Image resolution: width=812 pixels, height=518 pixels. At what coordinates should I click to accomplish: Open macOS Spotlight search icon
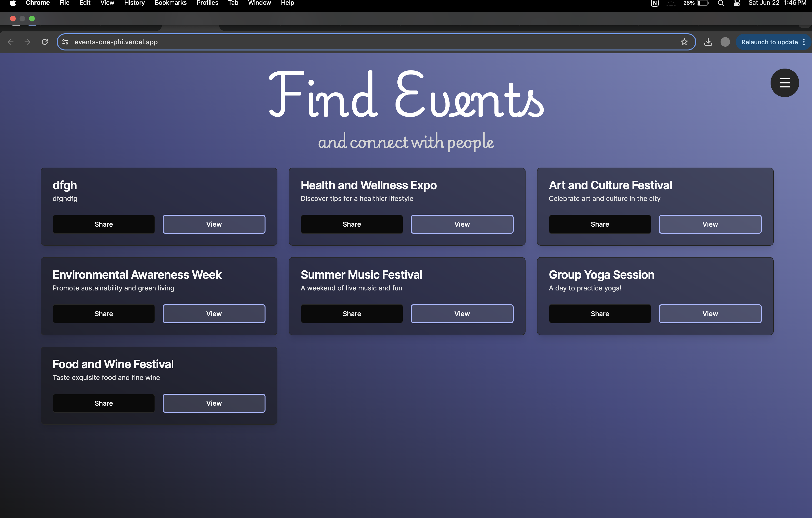coord(721,3)
